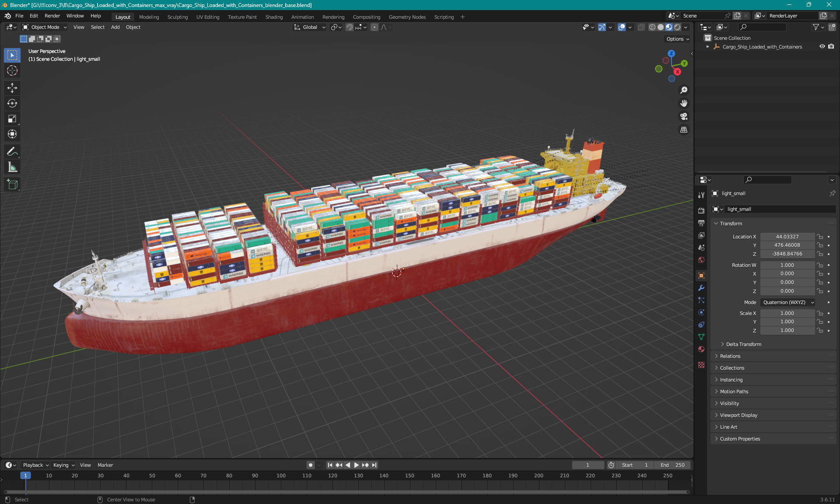The width and height of the screenshot is (840, 504).
Task: Open the Global transform orientation dropdown
Action: 310,27
